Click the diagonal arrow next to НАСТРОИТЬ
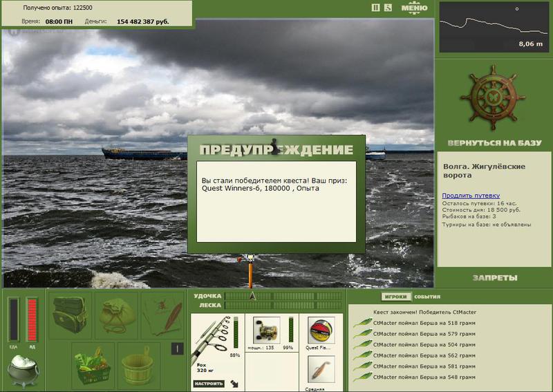The height and width of the screenshot is (392, 553). pos(234,383)
